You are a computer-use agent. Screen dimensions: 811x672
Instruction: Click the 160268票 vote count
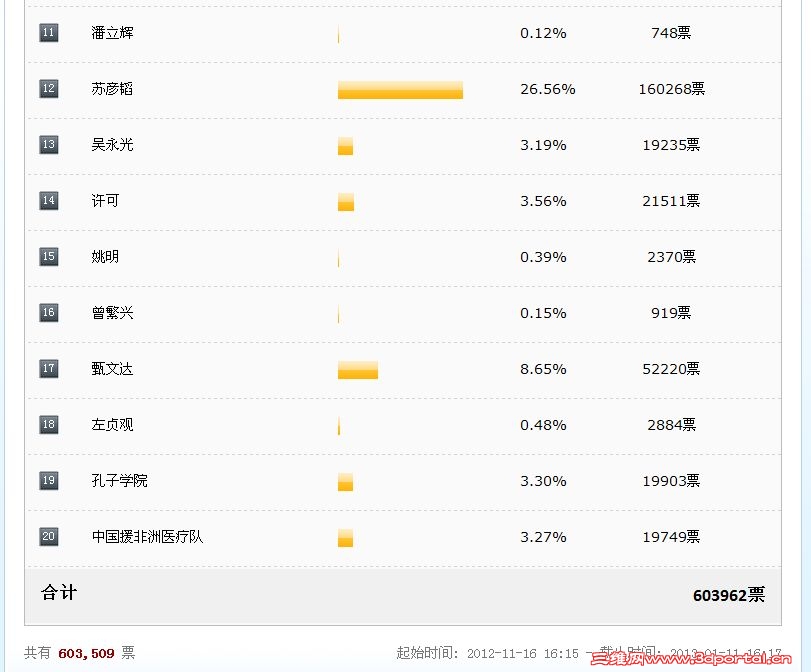coord(671,89)
